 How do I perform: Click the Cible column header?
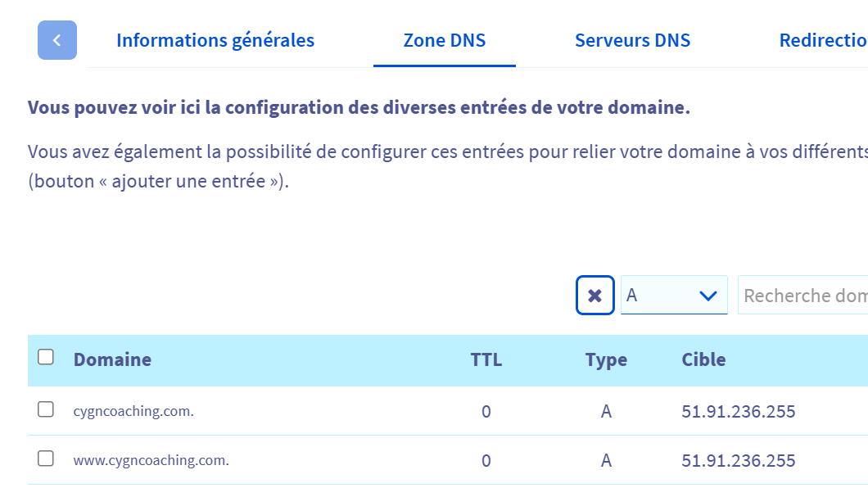(703, 359)
